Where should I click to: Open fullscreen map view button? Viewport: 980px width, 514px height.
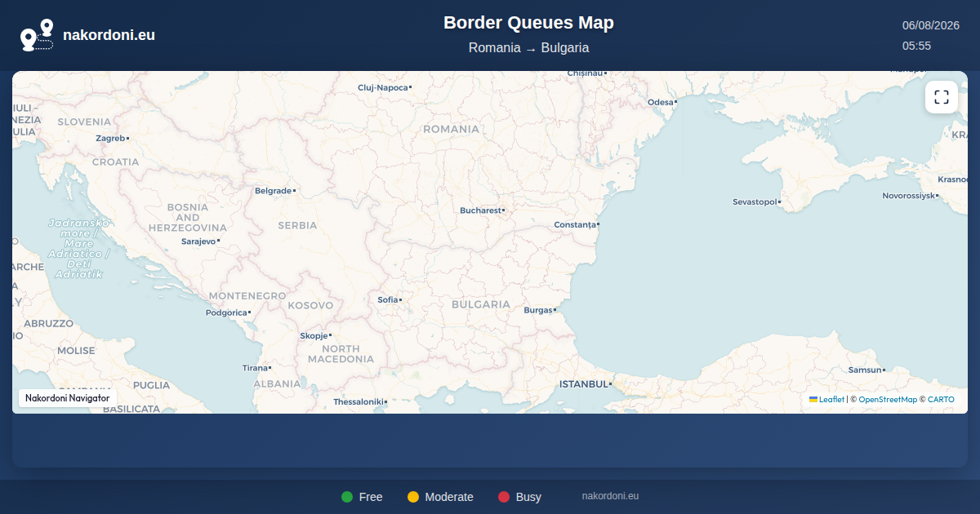pos(942,97)
